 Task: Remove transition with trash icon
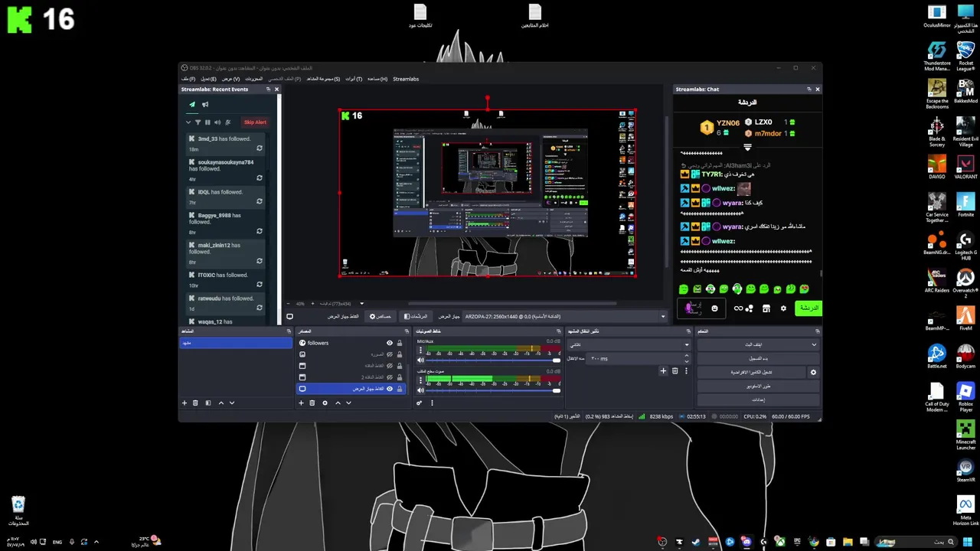coord(675,371)
